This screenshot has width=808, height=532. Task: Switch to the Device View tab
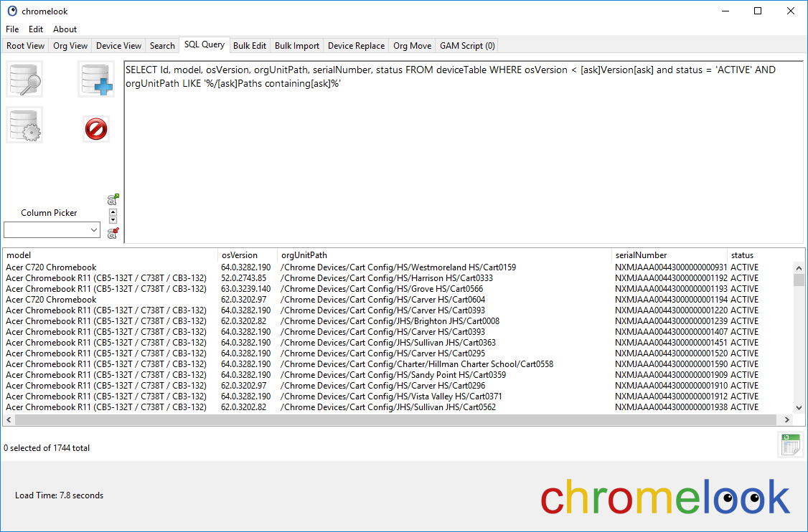tap(118, 46)
